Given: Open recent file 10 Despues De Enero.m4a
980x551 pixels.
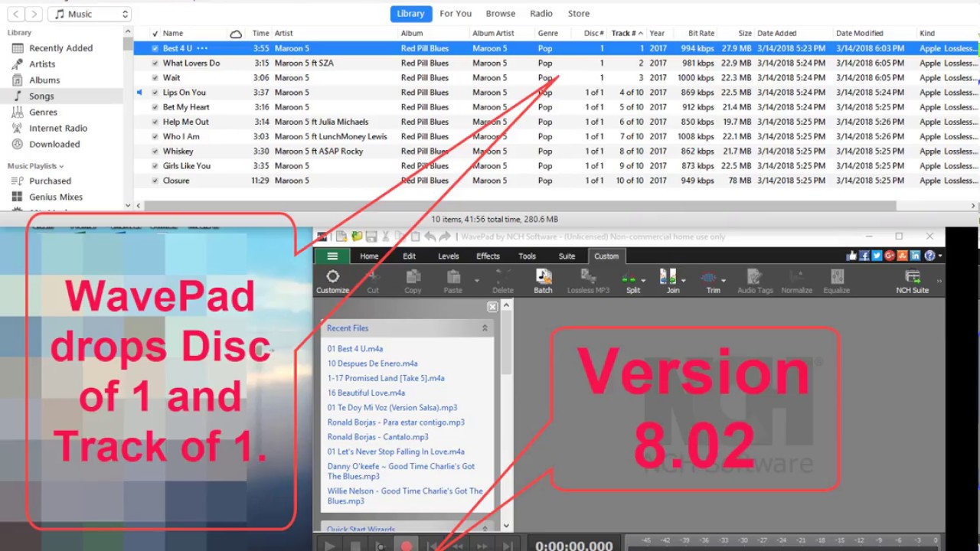Looking at the screenshot, I should pos(373,364).
